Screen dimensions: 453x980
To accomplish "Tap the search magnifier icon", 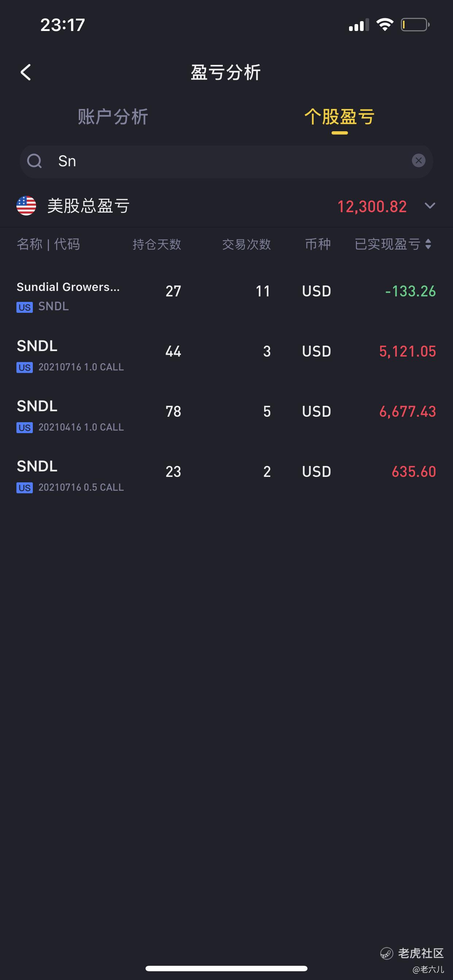I will click(x=34, y=161).
